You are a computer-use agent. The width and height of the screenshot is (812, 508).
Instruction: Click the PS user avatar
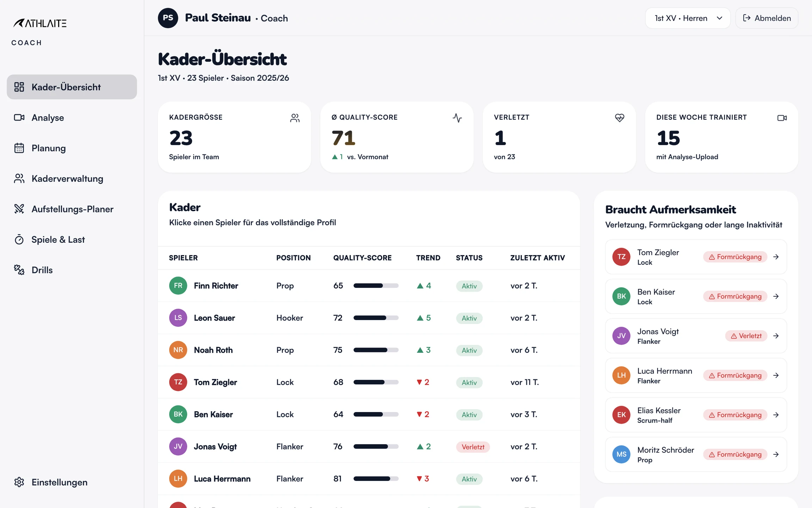[x=168, y=18]
